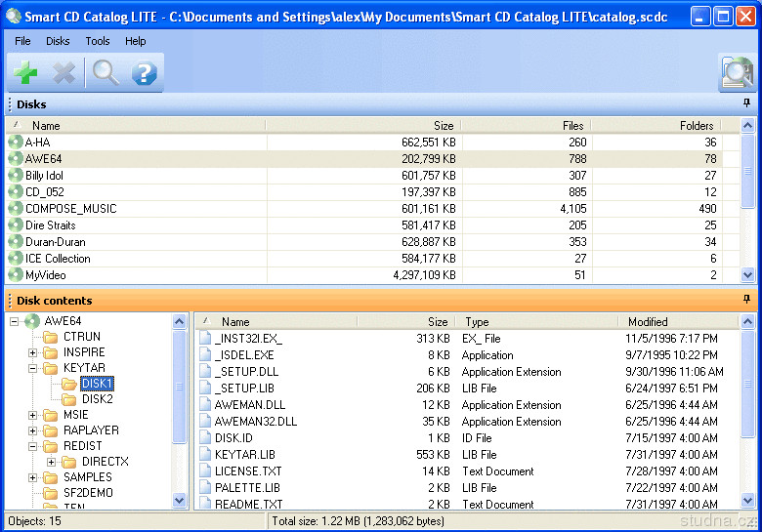The width and height of the screenshot is (762, 532).
Task: Click file icon of DISK.ID
Action: [205, 438]
